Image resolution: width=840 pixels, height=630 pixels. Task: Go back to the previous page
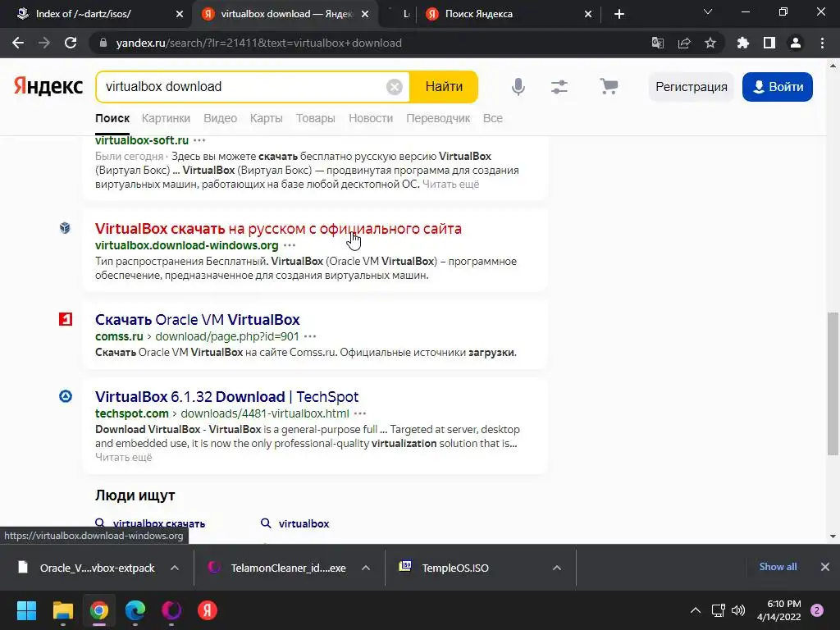pos(18,43)
